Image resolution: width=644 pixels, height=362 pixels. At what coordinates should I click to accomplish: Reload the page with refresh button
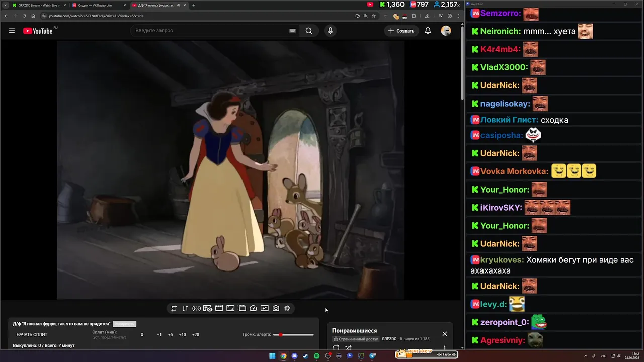(x=24, y=16)
